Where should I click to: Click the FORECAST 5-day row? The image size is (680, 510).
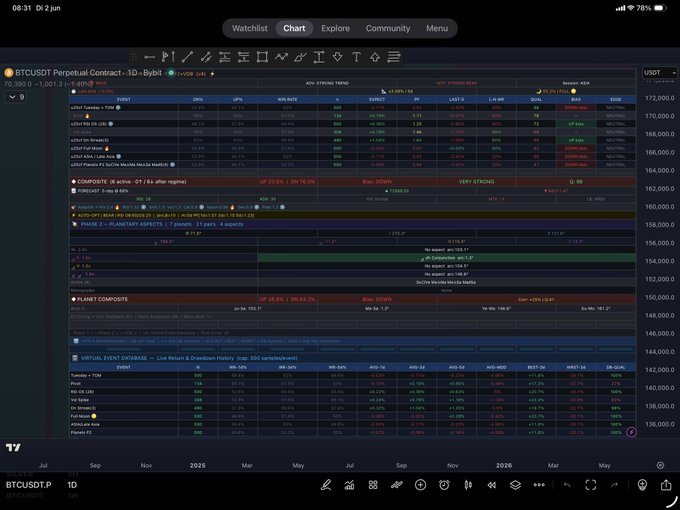(x=353, y=190)
